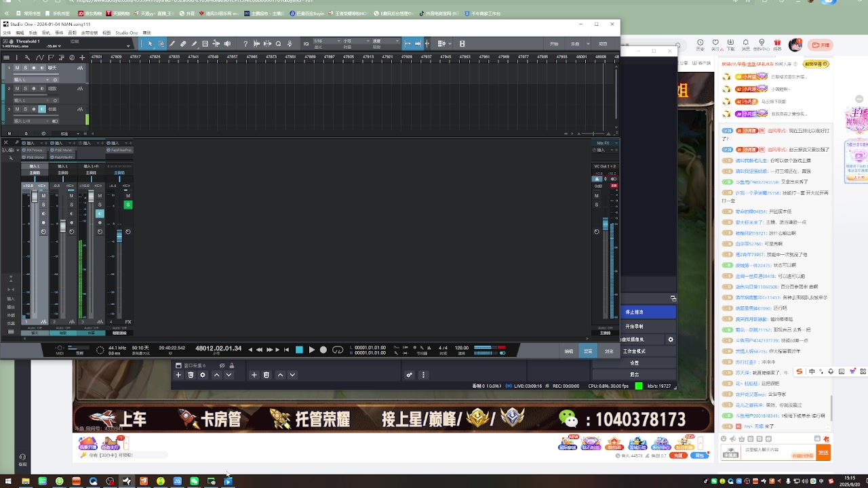
Task: Select the Arrow tool in Studio One
Action: click(151, 43)
